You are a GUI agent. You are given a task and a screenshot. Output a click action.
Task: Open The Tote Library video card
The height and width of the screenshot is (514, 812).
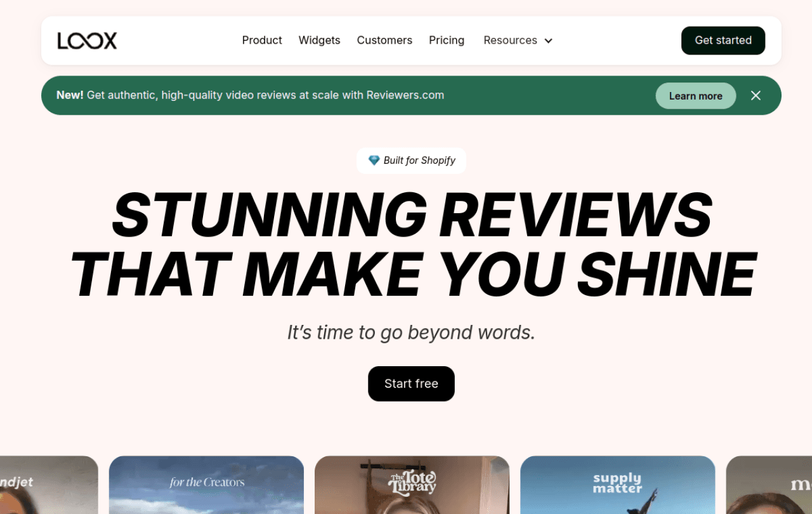click(x=412, y=485)
